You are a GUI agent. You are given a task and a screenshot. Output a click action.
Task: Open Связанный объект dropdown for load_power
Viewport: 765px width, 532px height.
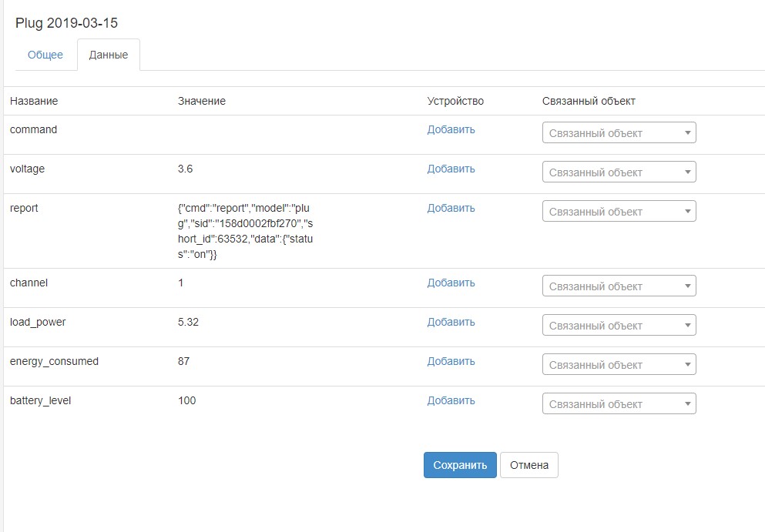(619, 325)
